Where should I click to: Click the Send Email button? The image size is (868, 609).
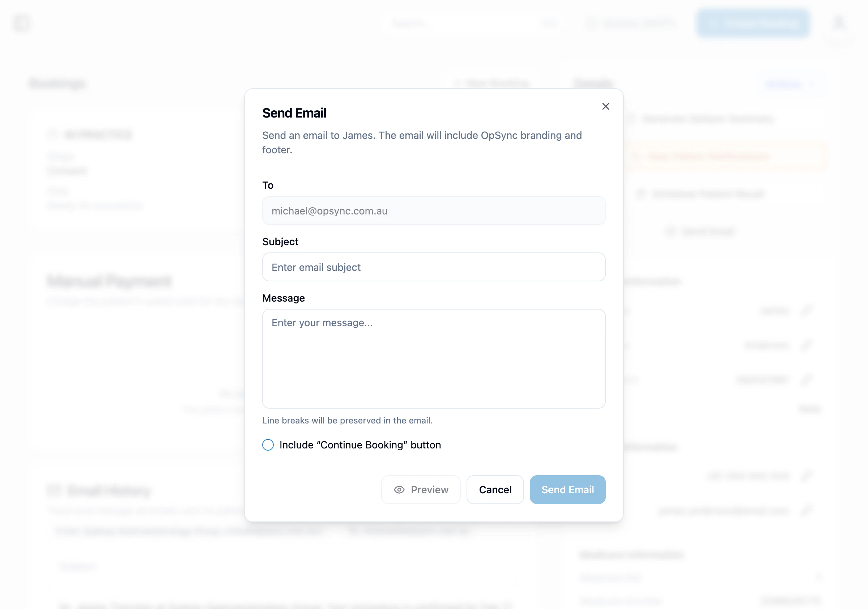pos(567,490)
